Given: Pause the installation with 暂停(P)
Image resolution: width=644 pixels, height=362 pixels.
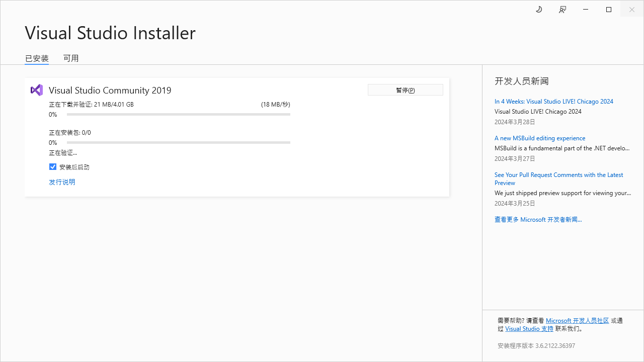Looking at the screenshot, I should (x=406, y=90).
